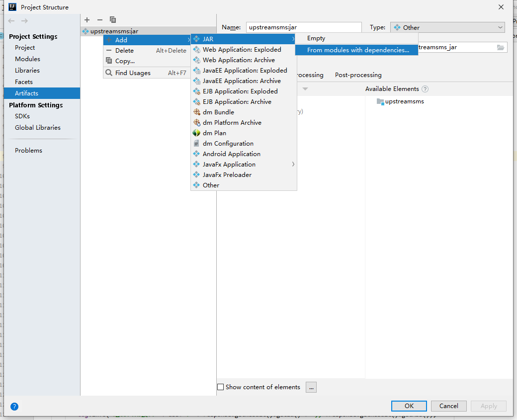Choose From modules with dependencies...
Screen dimensions: 517x420
pos(357,50)
